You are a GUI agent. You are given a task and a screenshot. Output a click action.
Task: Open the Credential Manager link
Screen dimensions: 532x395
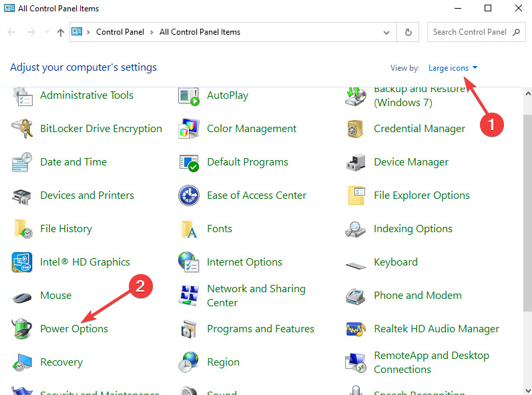pos(419,129)
